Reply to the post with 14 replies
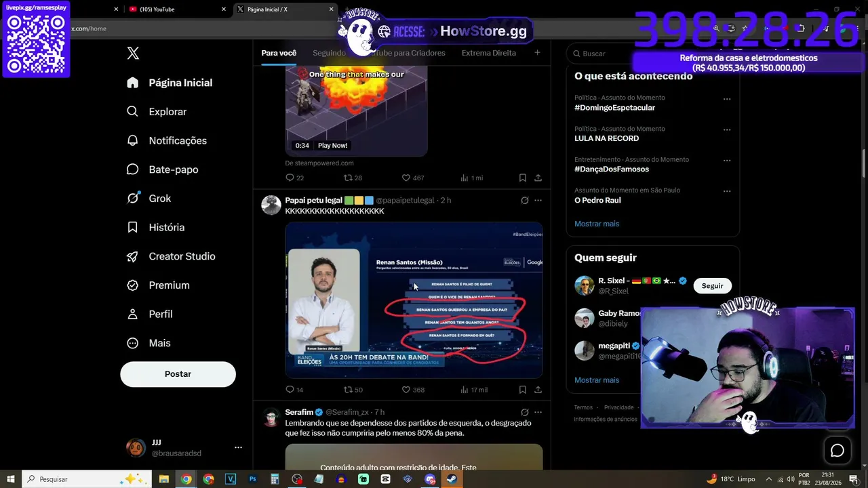868x488 pixels. pos(294,390)
